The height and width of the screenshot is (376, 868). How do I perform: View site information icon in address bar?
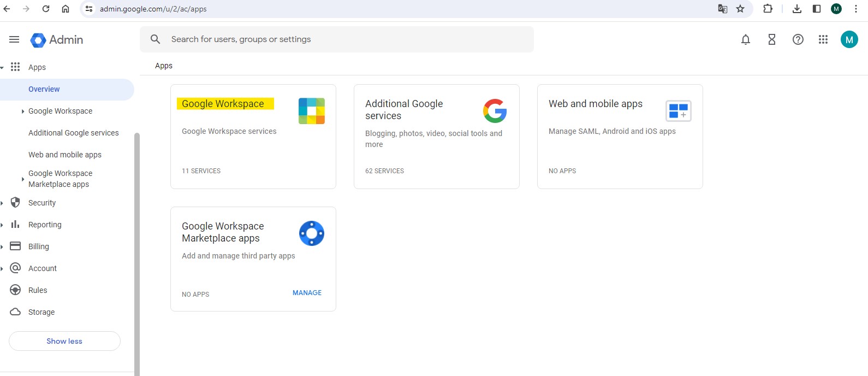click(89, 9)
